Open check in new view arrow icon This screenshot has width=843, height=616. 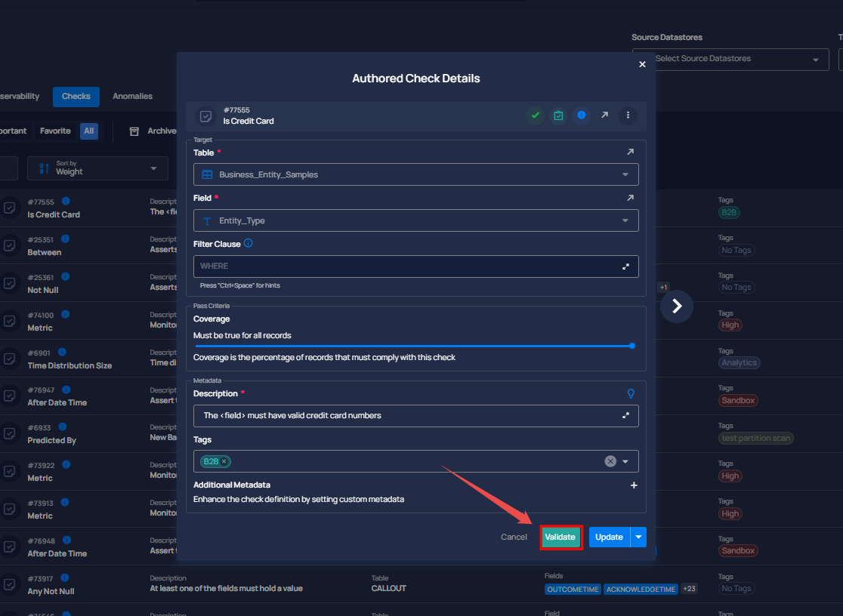coord(604,115)
